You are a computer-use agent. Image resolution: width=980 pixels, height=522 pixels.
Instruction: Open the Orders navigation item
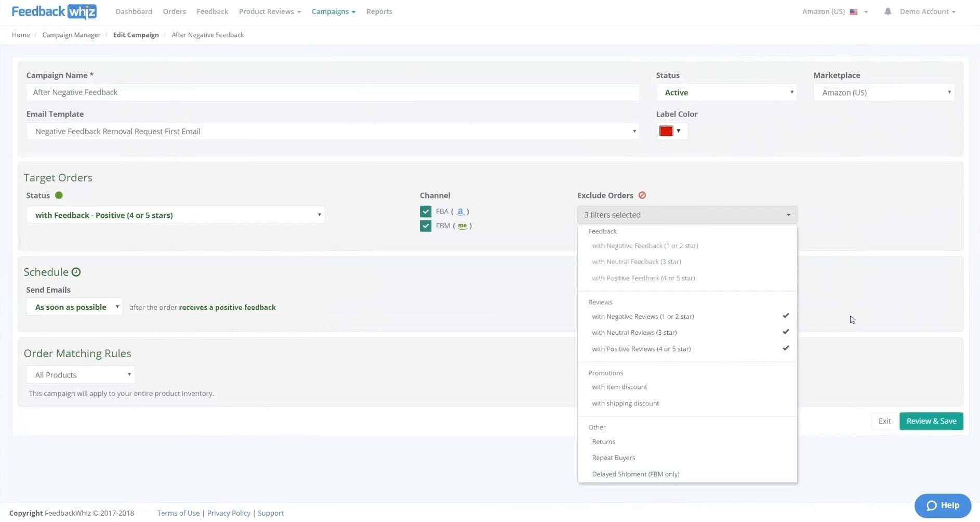[x=174, y=11]
